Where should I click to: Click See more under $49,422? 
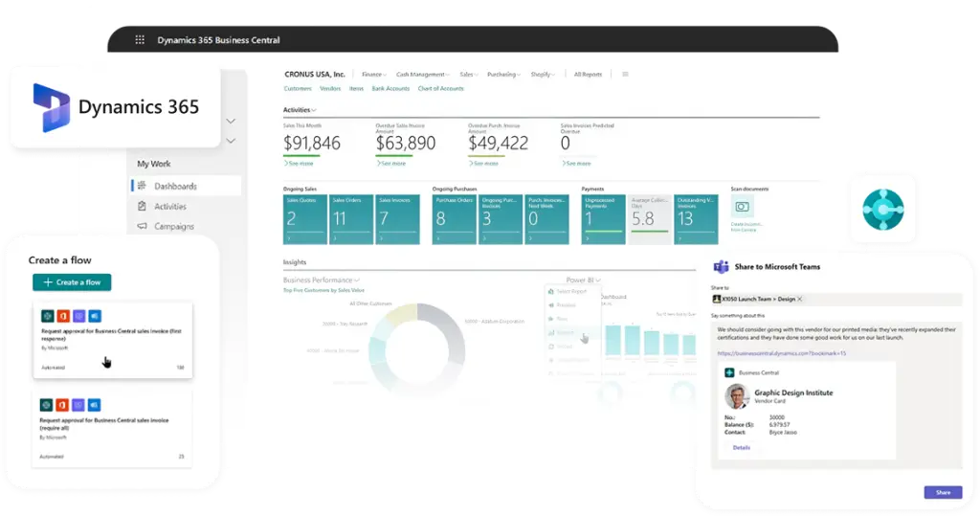click(483, 164)
